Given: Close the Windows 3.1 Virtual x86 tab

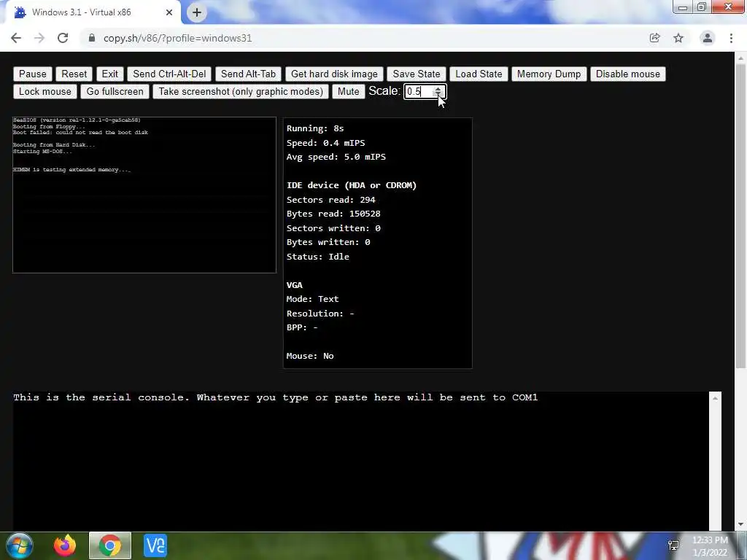Looking at the screenshot, I should [169, 12].
